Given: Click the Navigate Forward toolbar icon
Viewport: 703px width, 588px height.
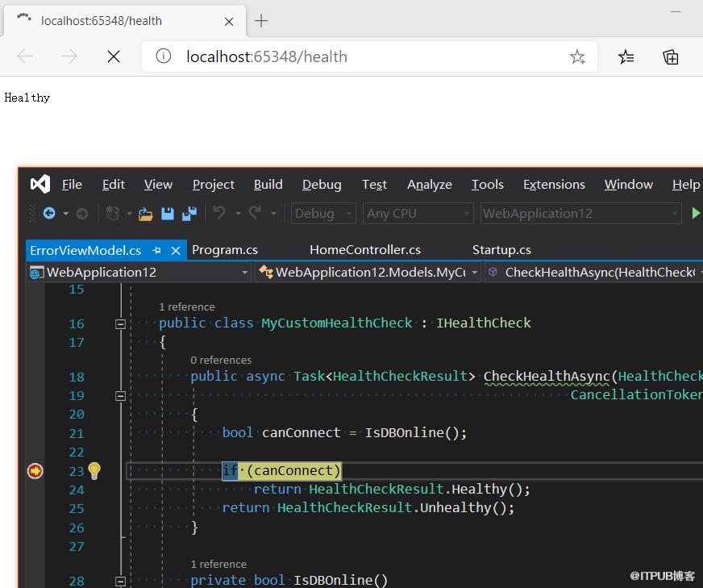Looking at the screenshot, I should coord(82,214).
